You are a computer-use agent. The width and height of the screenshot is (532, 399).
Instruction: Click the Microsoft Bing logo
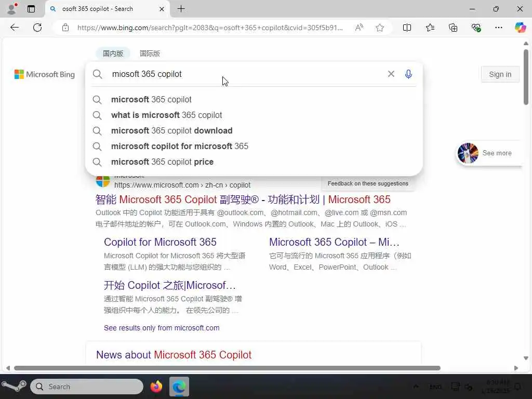45,74
